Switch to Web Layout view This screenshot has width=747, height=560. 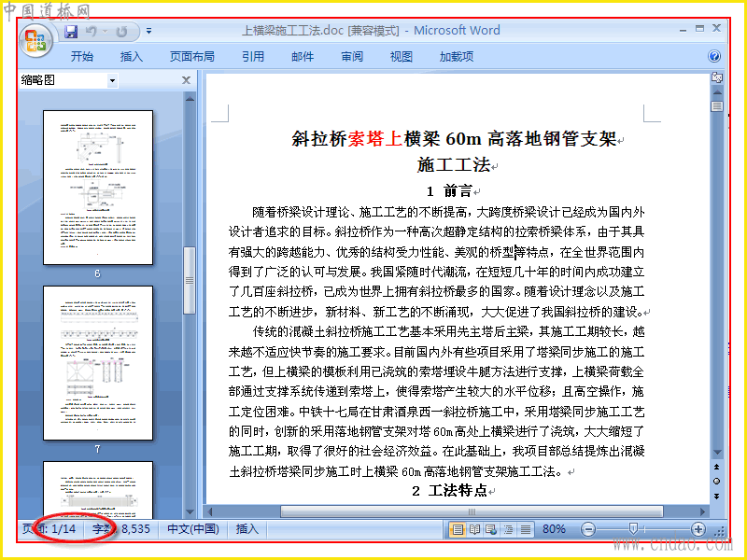click(x=491, y=529)
